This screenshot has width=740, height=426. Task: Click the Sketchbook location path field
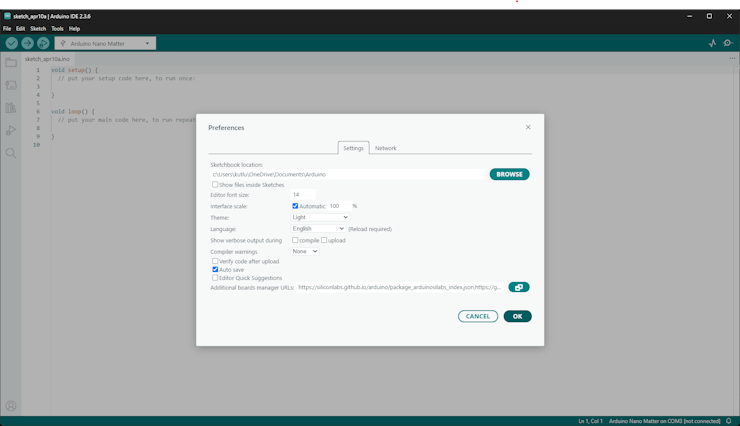pyautogui.click(x=347, y=175)
